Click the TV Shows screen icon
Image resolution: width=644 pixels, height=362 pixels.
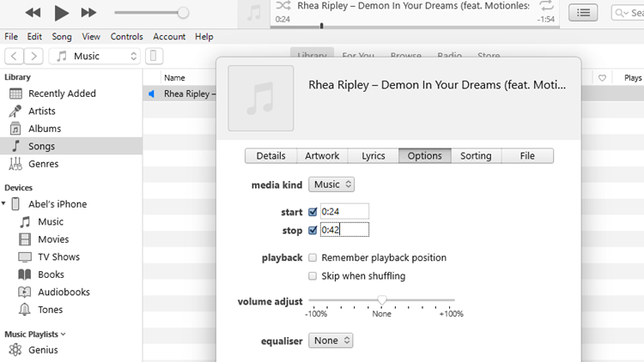point(25,257)
